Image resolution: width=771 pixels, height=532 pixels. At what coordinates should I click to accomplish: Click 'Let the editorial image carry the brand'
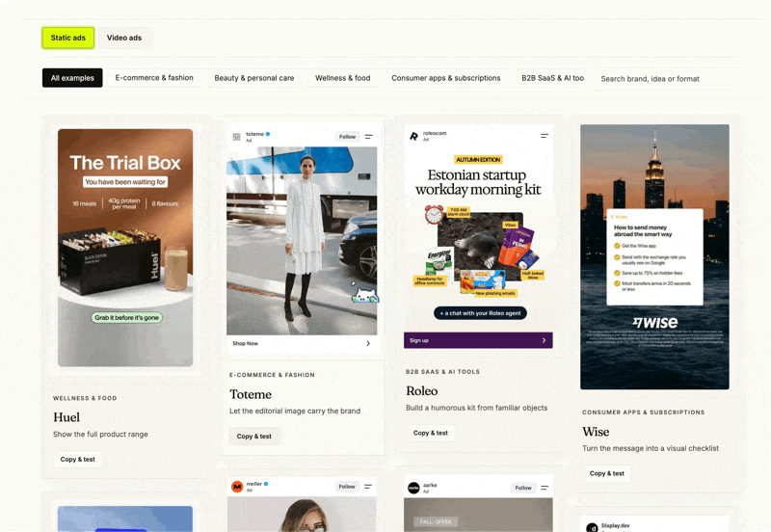click(x=295, y=411)
